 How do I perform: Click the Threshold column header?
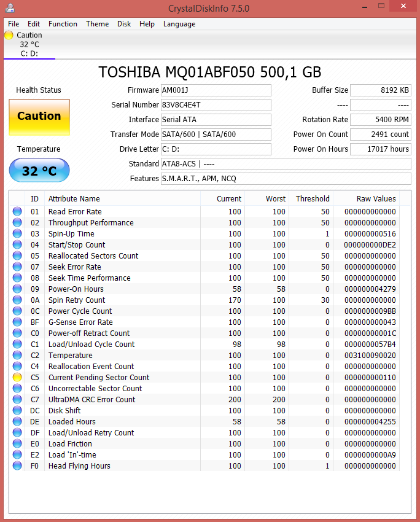tap(311, 199)
